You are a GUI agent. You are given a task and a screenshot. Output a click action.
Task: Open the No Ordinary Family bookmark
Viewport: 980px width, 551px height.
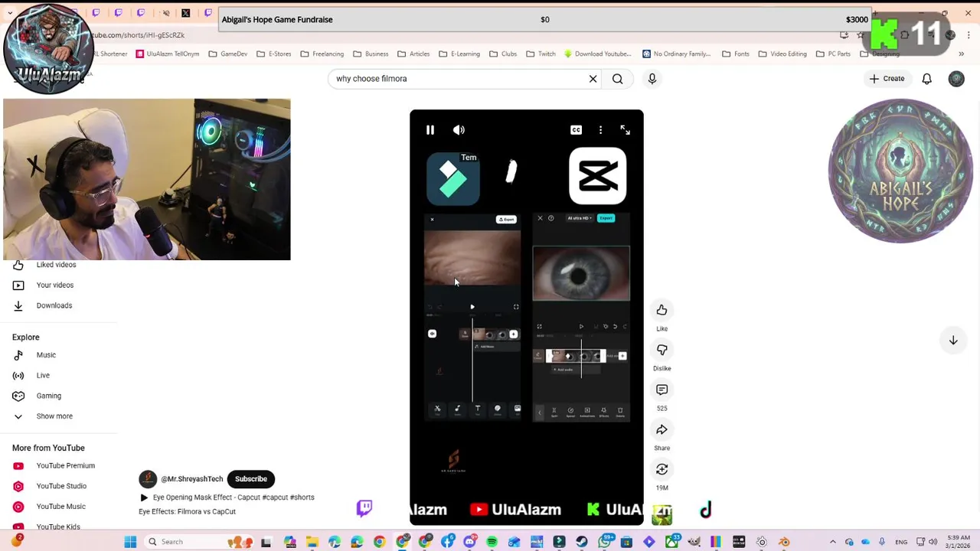(x=677, y=54)
